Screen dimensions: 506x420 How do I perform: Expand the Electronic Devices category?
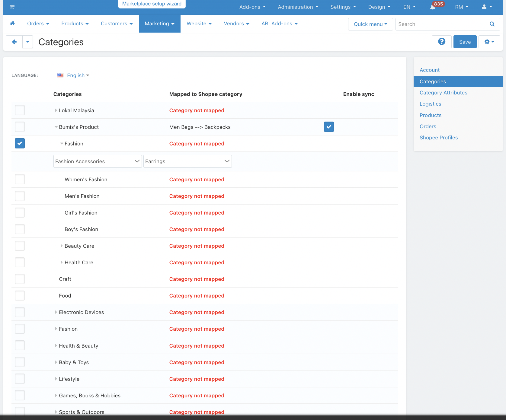pos(56,312)
